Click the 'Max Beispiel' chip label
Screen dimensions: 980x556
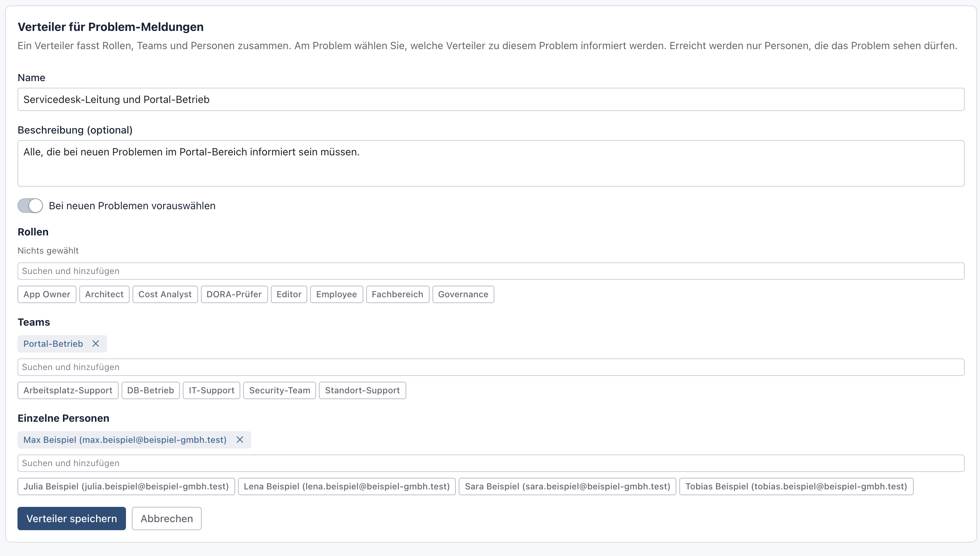click(125, 440)
